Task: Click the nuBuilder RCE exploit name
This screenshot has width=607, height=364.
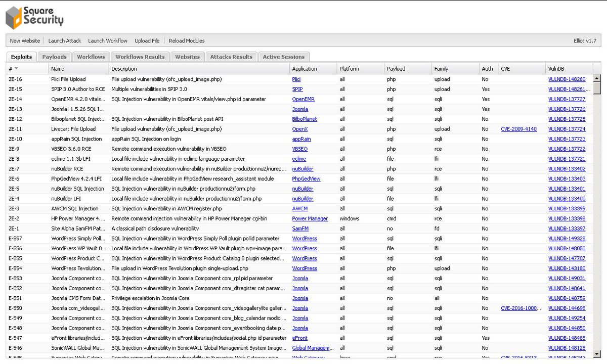Action: 67,169
